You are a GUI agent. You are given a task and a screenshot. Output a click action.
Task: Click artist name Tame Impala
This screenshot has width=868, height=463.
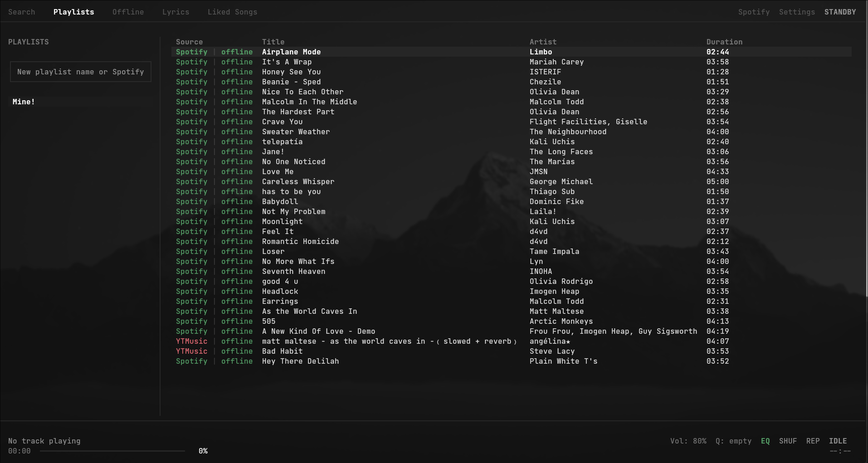[x=554, y=251]
